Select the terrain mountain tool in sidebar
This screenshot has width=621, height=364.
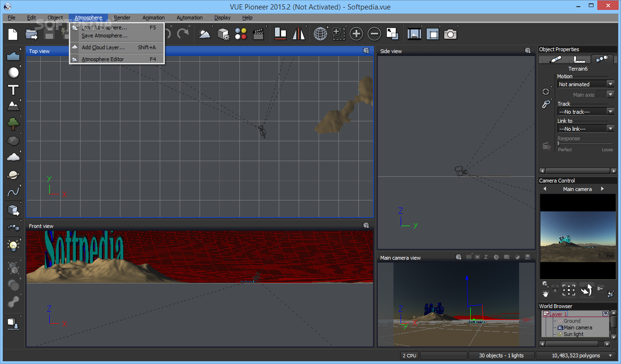tap(13, 106)
